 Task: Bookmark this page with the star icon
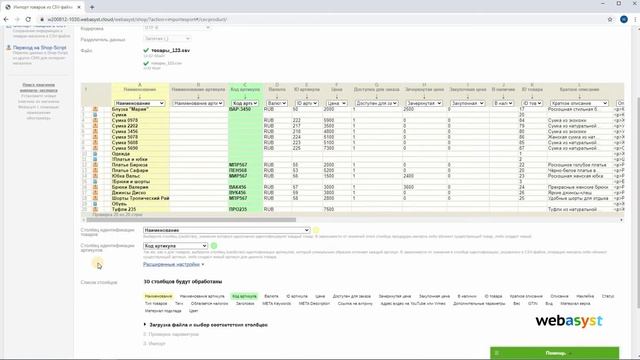point(610,19)
